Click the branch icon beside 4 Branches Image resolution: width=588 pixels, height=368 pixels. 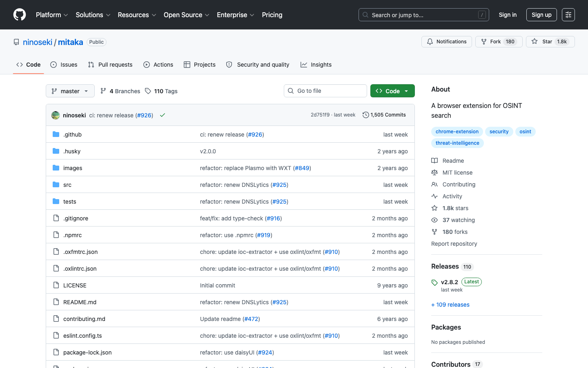coord(103,91)
